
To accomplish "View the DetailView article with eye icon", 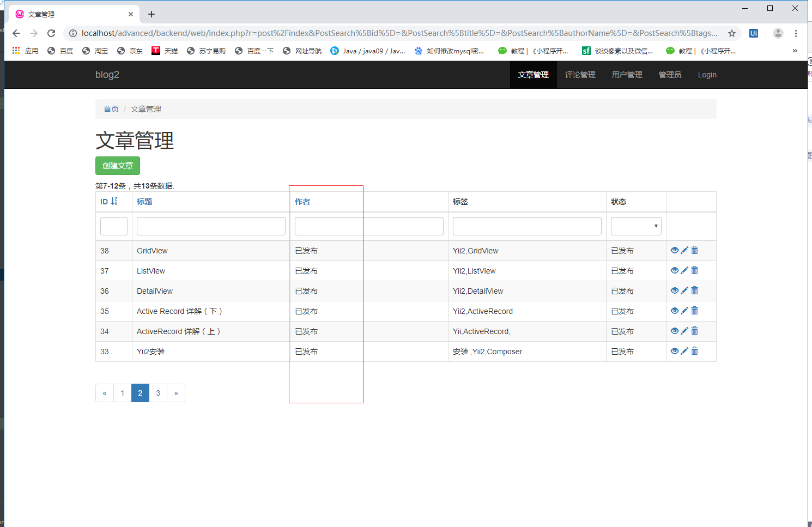I will coord(675,290).
